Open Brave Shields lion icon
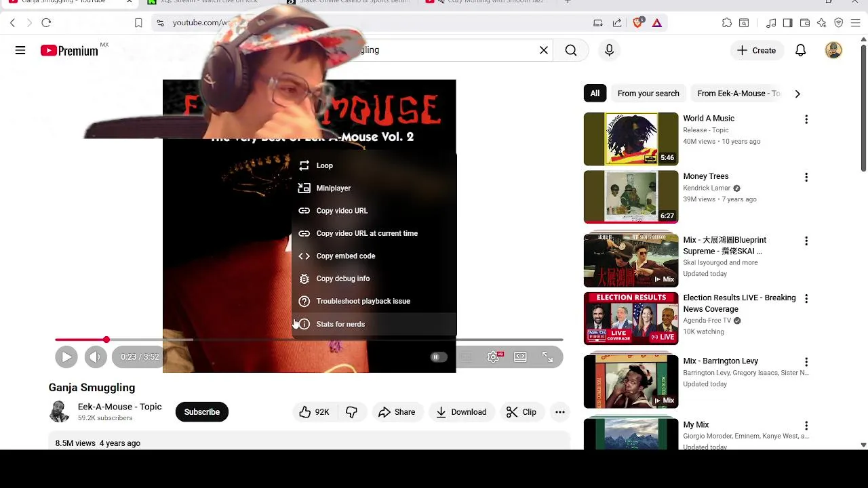Image resolution: width=868 pixels, height=488 pixels. coord(637,23)
